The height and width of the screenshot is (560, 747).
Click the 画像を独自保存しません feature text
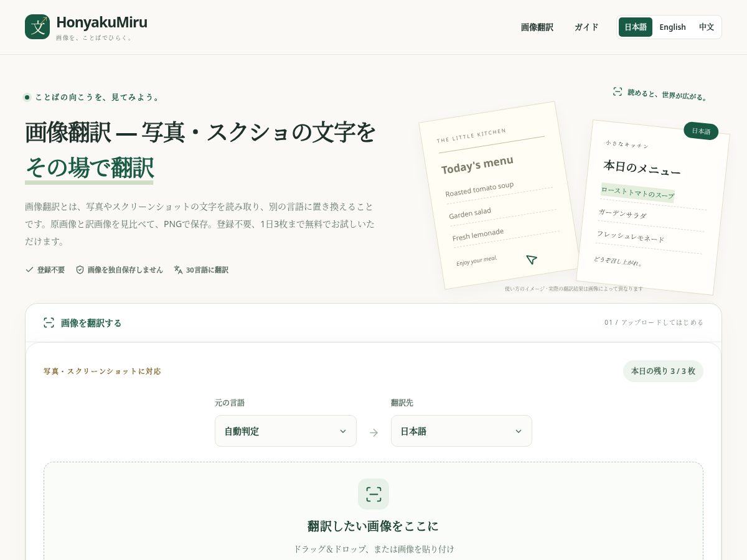tap(125, 269)
